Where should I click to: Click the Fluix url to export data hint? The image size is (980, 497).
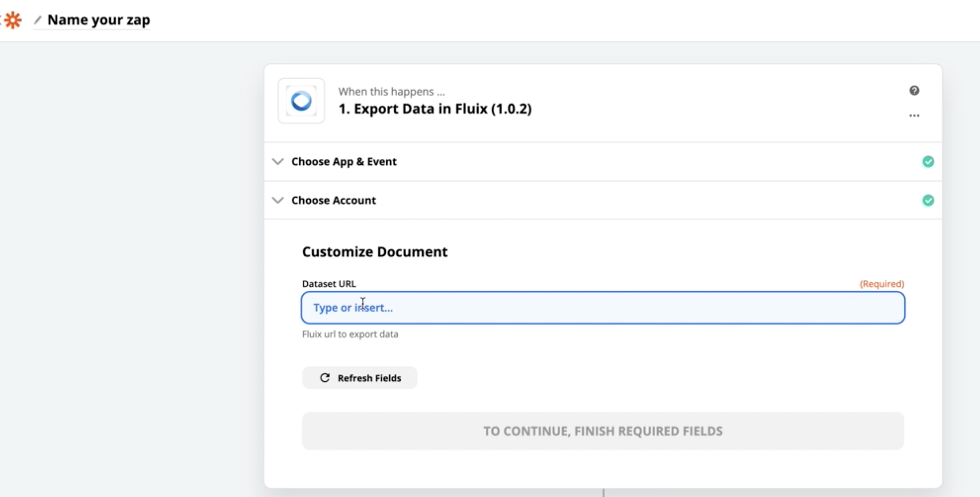point(350,334)
